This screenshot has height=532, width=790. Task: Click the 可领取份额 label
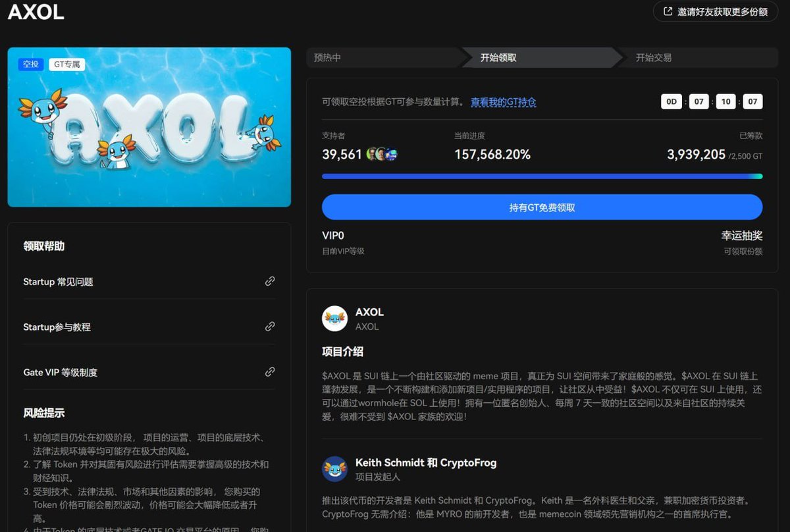tap(743, 252)
